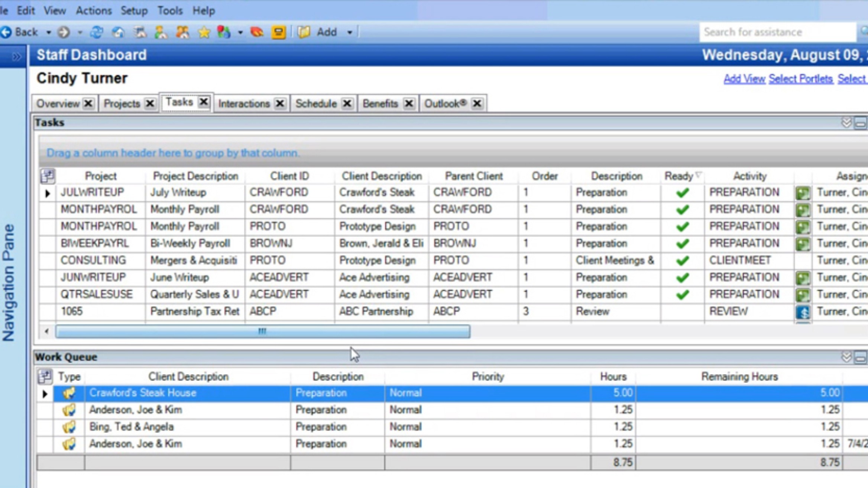Image resolution: width=868 pixels, height=488 pixels.
Task: Click the Select Portlets link
Action: (801, 79)
